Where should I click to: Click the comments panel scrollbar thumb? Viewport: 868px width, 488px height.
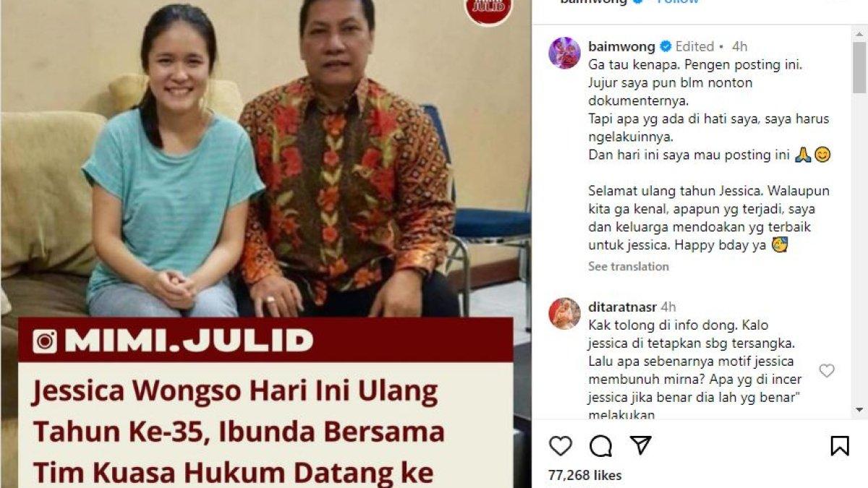coord(859,68)
